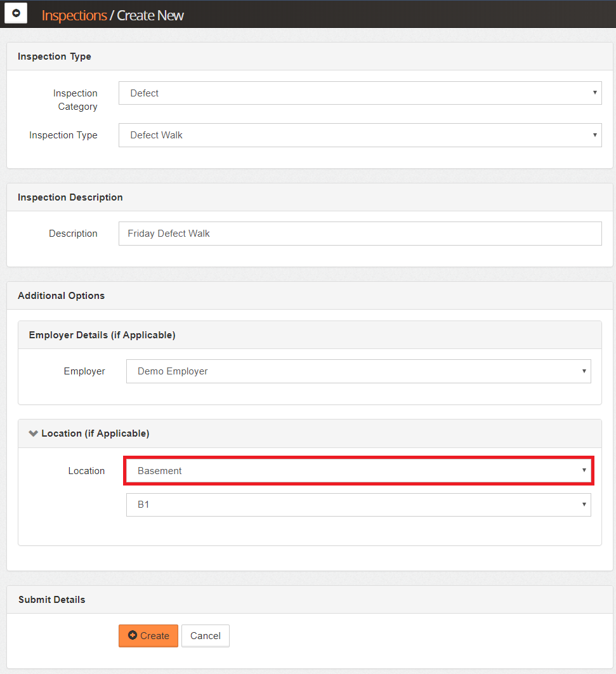The height and width of the screenshot is (674, 616).
Task: Click the Inspection Description panel heading
Action: tap(70, 197)
